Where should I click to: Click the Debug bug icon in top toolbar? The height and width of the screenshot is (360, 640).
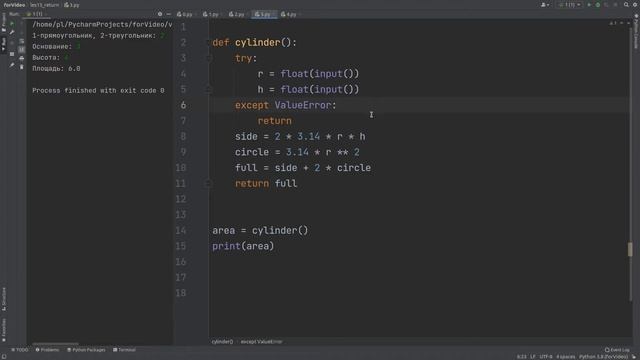pyautogui.click(x=598, y=5)
